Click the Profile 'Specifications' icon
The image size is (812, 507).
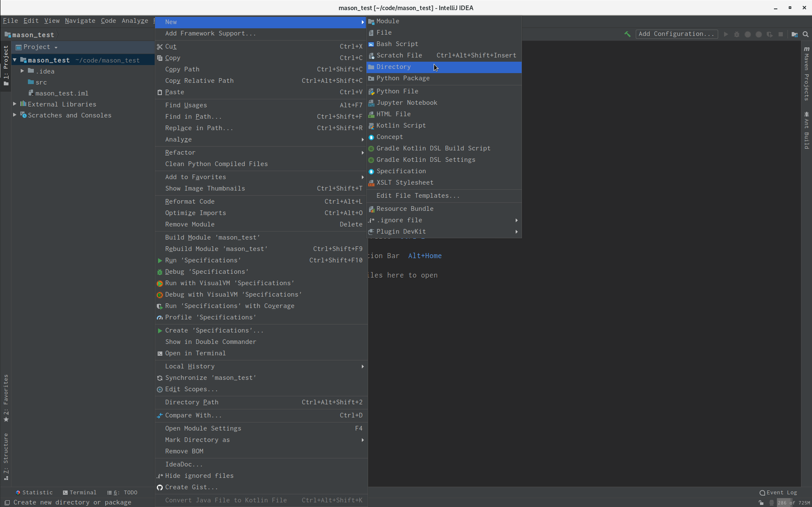click(160, 318)
